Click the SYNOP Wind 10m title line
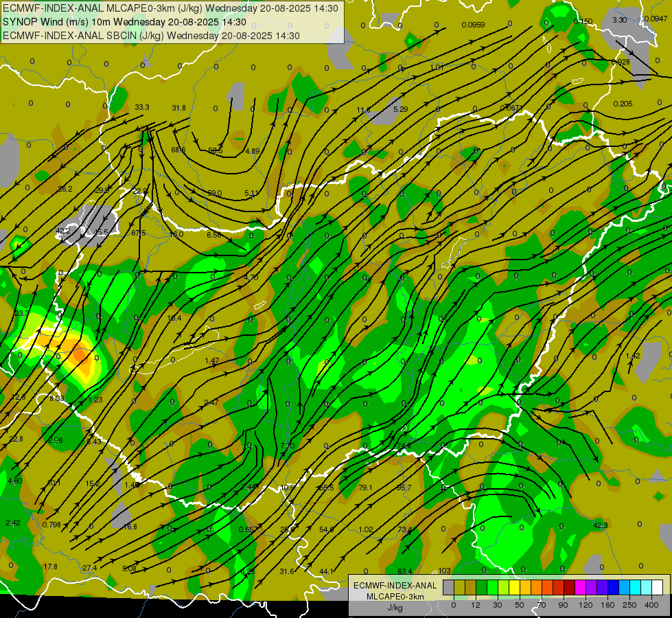 point(124,22)
